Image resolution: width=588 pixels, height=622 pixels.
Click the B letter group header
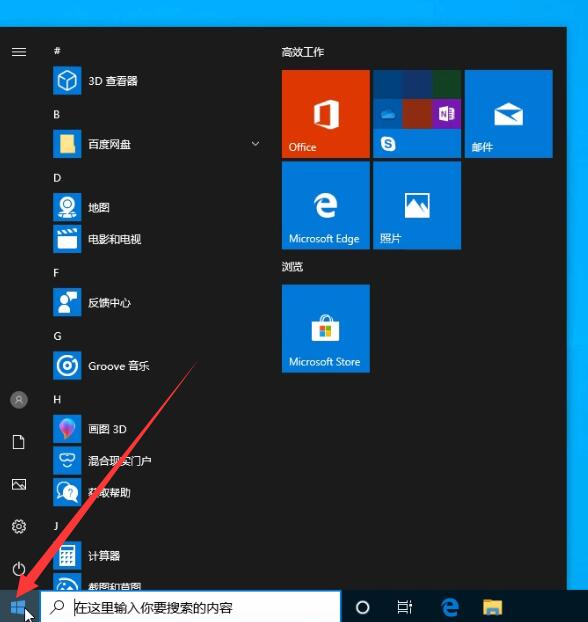pos(57,114)
